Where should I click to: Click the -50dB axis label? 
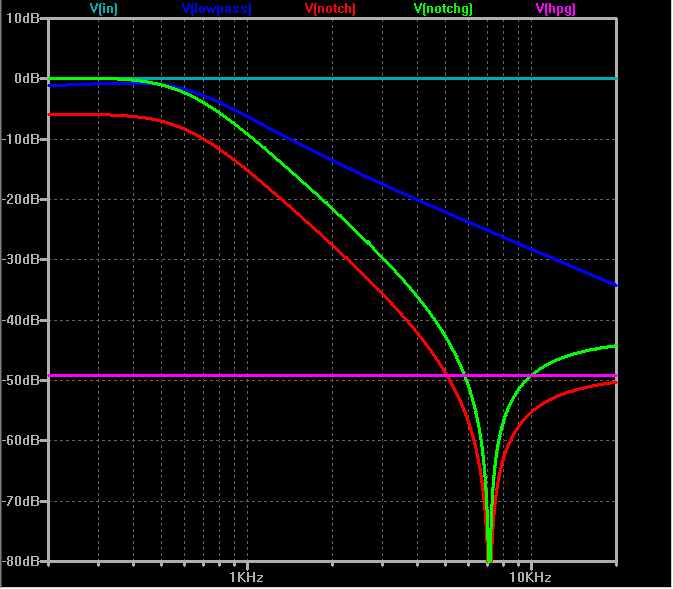click(21, 380)
